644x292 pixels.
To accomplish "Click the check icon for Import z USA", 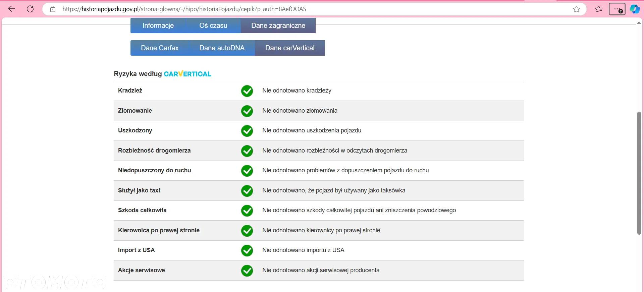I will tap(247, 250).
